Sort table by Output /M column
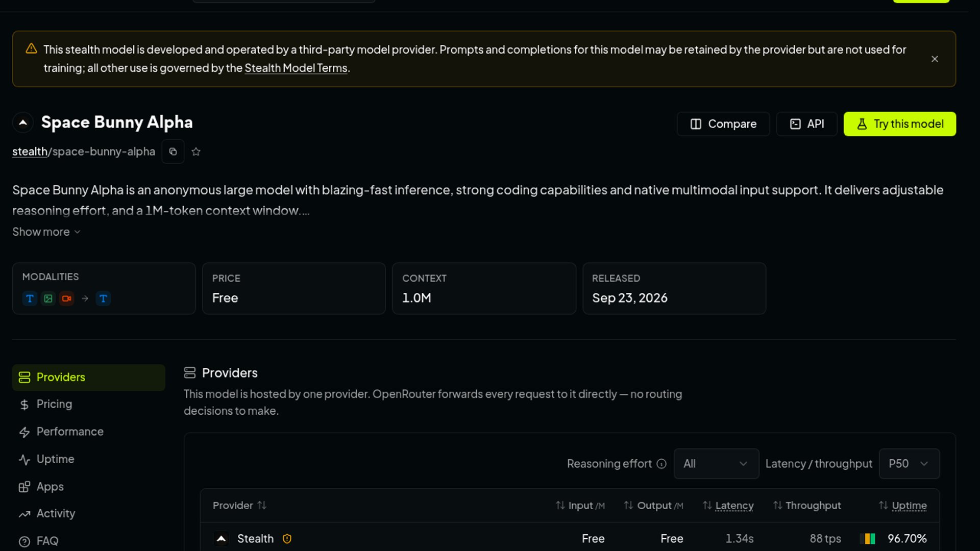The width and height of the screenshot is (980, 551). coord(653,506)
